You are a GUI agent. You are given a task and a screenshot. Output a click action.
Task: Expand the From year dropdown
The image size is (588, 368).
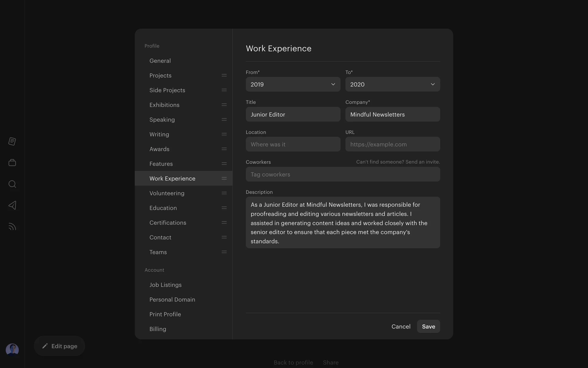coord(293,84)
